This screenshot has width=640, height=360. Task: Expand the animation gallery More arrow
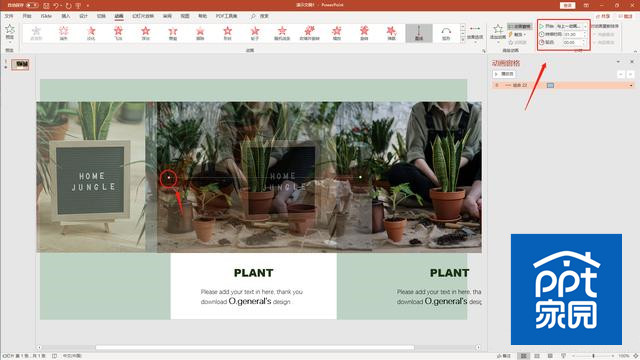(x=462, y=40)
